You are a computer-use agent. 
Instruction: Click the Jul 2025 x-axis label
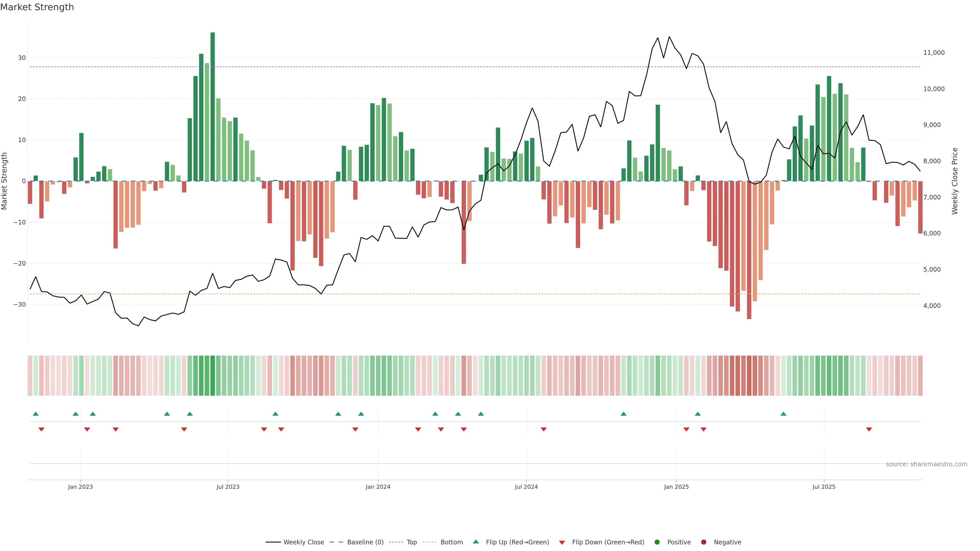(x=824, y=487)
